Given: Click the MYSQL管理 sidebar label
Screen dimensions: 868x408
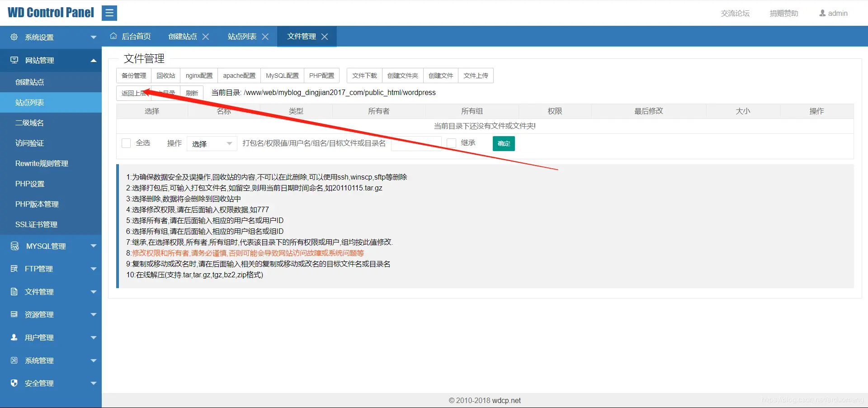Looking at the screenshot, I should point(46,246).
